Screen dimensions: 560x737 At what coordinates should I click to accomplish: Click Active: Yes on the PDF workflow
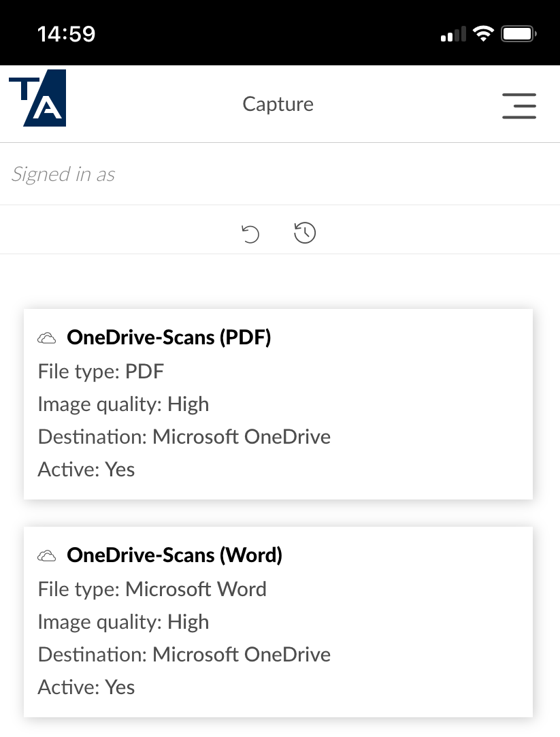click(x=86, y=469)
